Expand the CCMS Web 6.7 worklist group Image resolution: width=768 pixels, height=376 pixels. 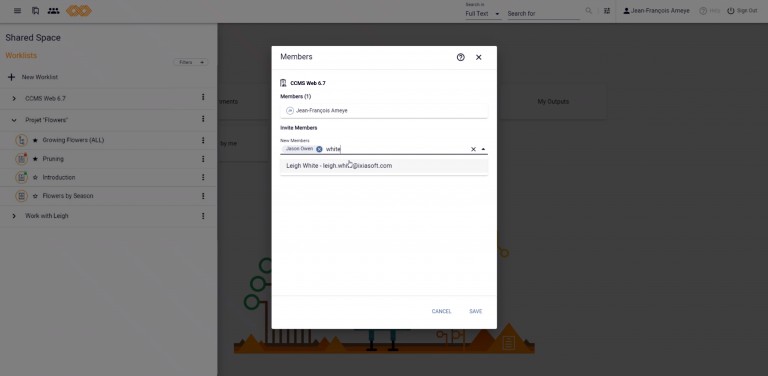tap(14, 98)
